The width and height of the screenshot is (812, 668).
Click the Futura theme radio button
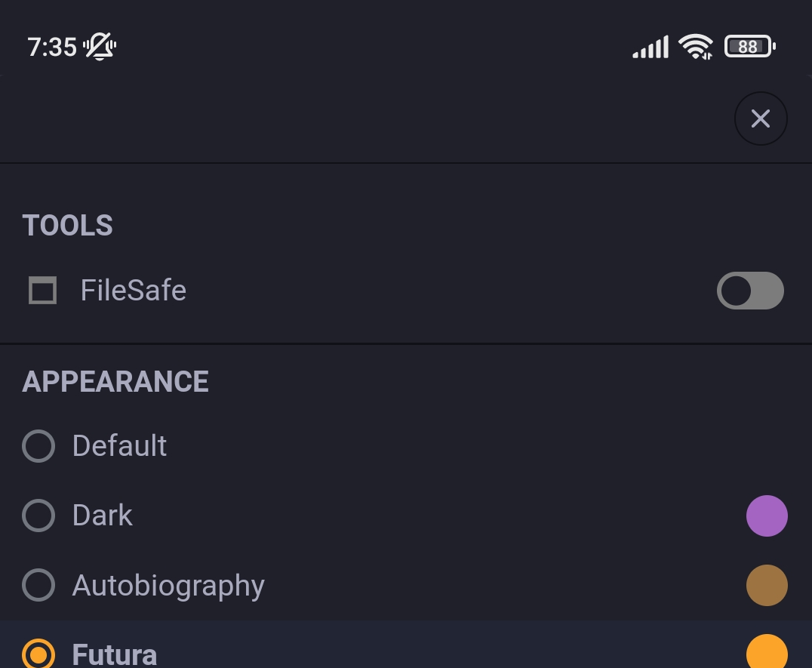pos(38,654)
